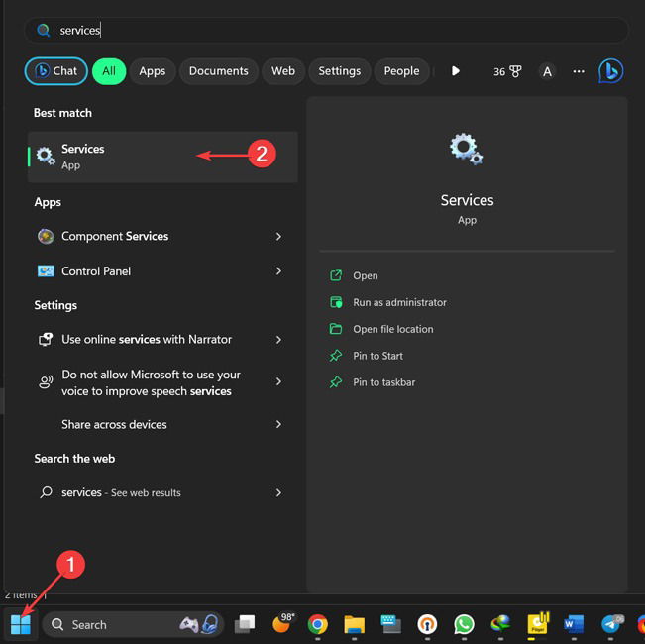Launch Google Chrome from the taskbar
This screenshot has height=644, width=645.
coord(318,624)
